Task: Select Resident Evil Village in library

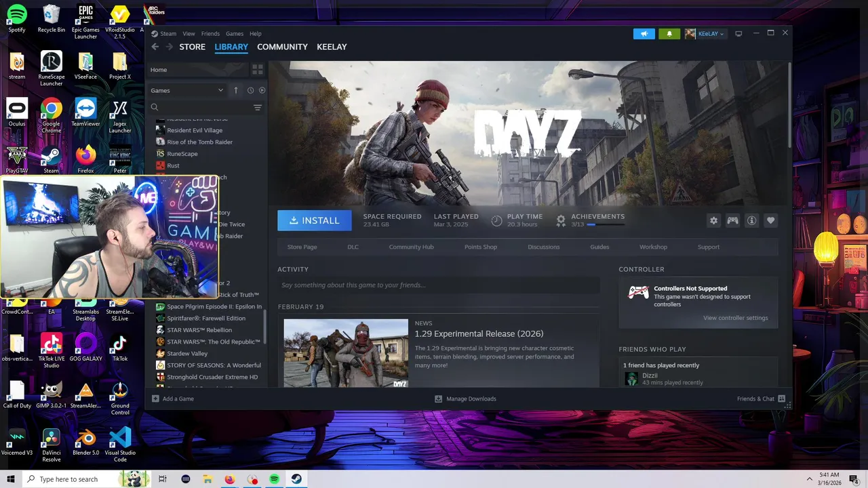Action: [195, 130]
